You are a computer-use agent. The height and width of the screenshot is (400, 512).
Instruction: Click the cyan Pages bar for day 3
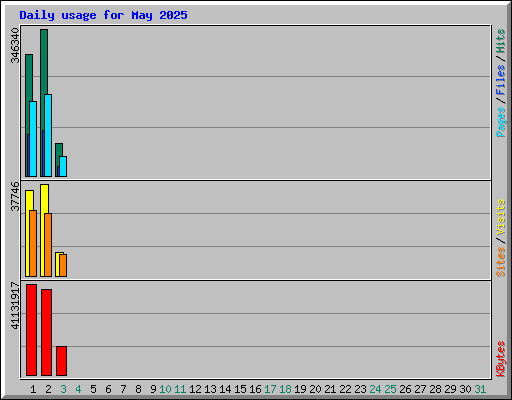[x=63, y=166]
